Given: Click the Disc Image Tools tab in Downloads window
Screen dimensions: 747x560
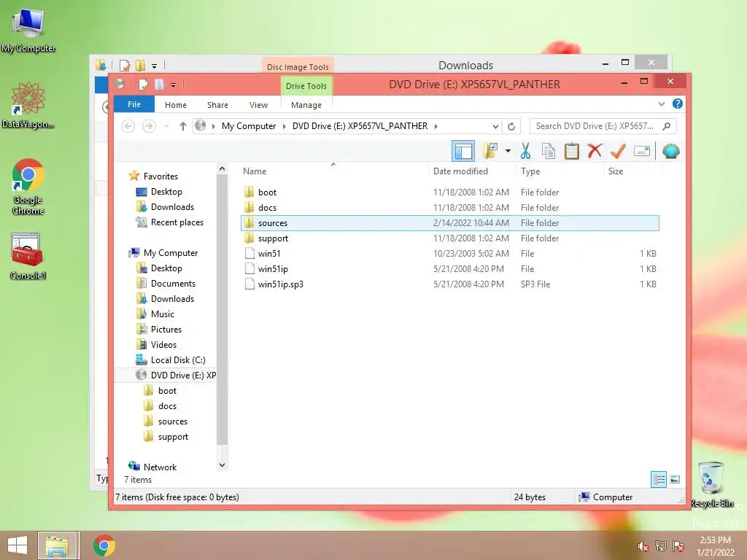Looking at the screenshot, I should click(298, 66).
